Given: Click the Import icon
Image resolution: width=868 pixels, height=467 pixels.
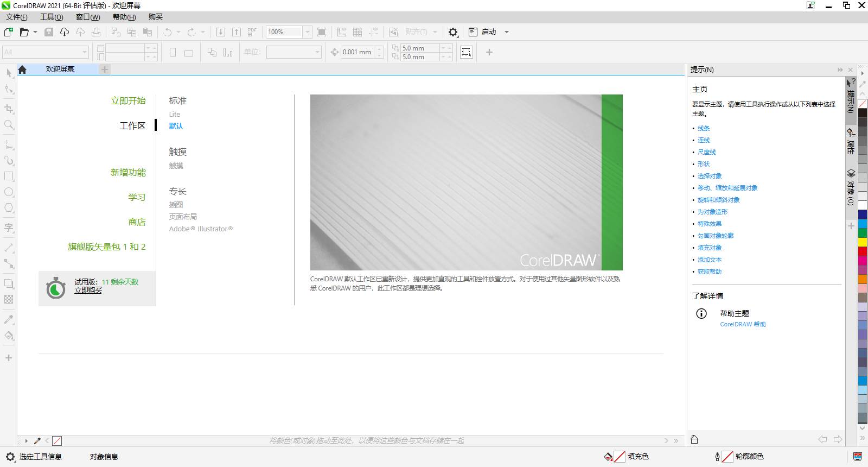Looking at the screenshot, I should [x=221, y=32].
